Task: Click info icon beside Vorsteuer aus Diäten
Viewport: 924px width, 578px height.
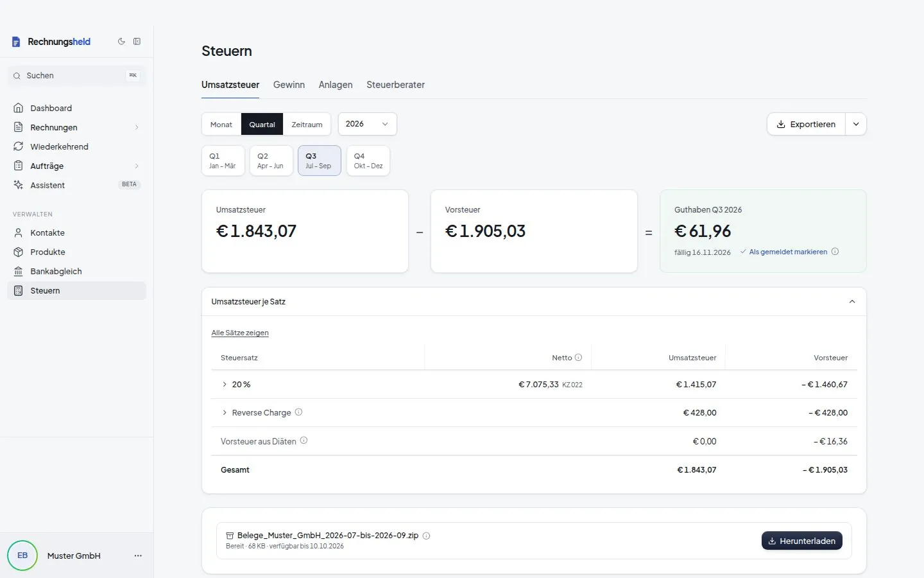Action: point(304,440)
